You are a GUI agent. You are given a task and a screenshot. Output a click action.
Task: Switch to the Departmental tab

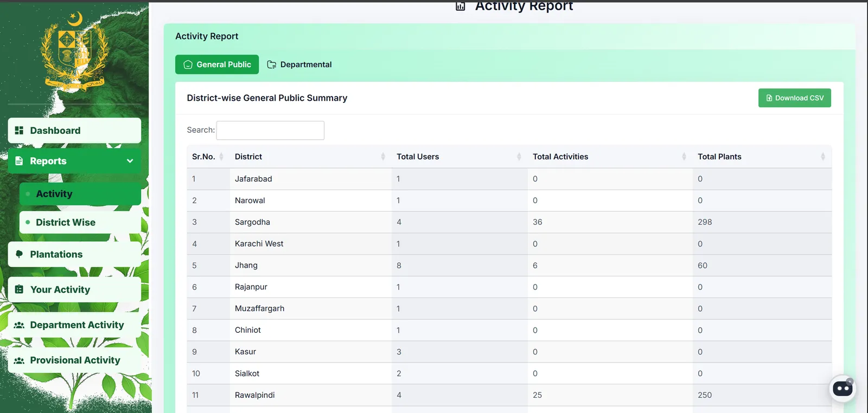pyautogui.click(x=299, y=64)
